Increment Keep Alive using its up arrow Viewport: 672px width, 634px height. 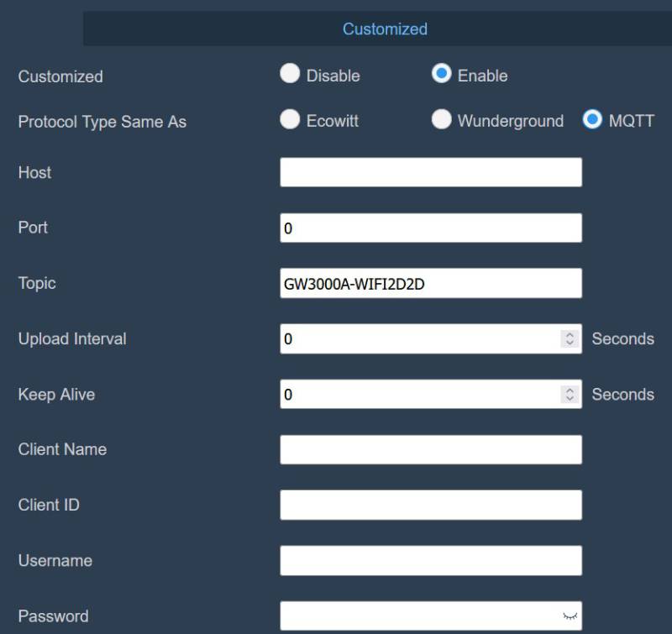pos(568,390)
